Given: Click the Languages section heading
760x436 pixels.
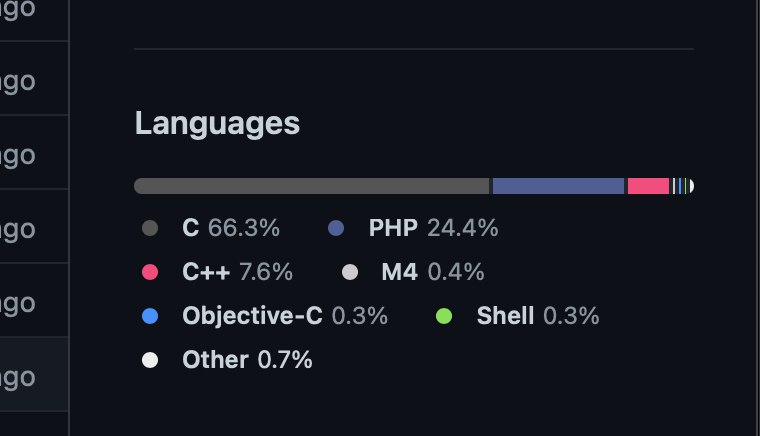Looking at the screenshot, I should pos(217,123).
